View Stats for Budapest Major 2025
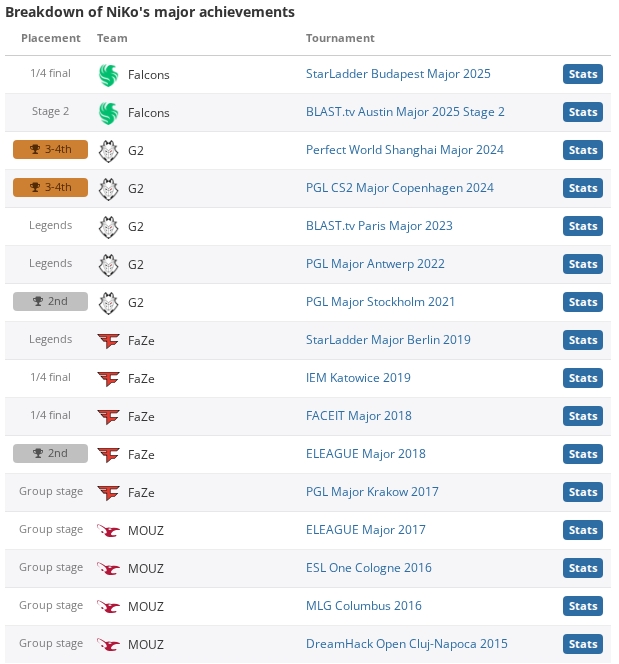The image size is (619, 664). [x=583, y=74]
